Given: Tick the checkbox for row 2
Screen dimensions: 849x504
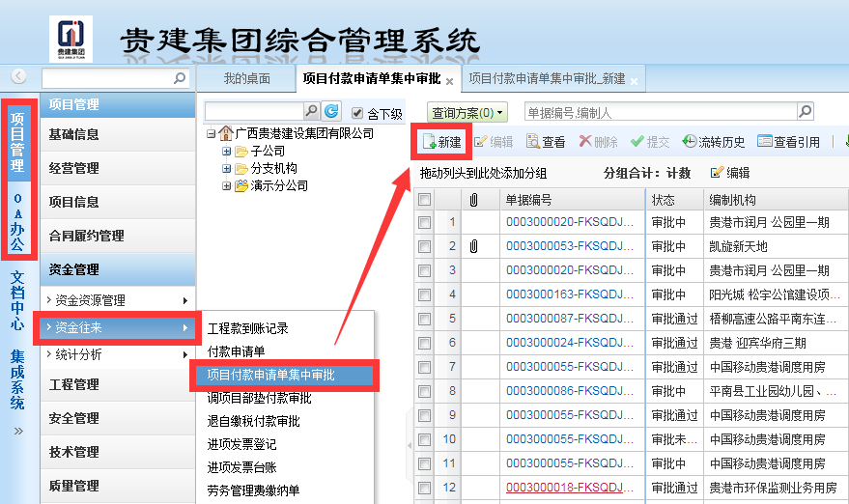Looking at the screenshot, I should coord(424,246).
